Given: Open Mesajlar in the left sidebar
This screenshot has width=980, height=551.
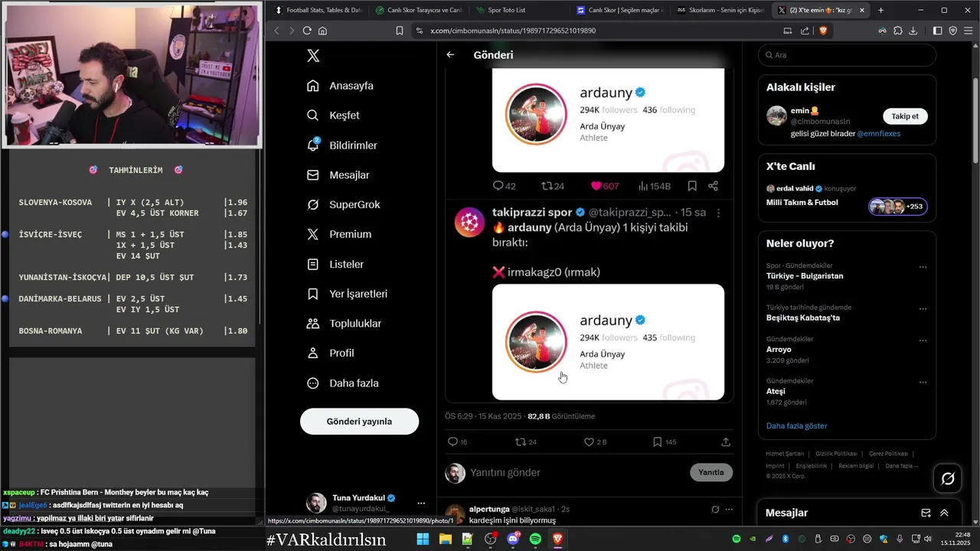Looking at the screenshot, I should pyautogui.click(x=338, y=175).
